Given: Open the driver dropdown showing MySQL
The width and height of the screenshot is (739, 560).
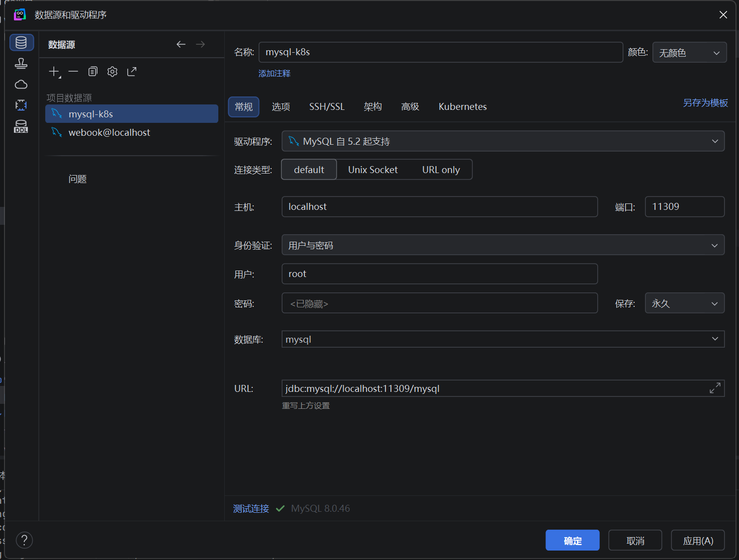Looking at the screenshot, I should (503, 141).
